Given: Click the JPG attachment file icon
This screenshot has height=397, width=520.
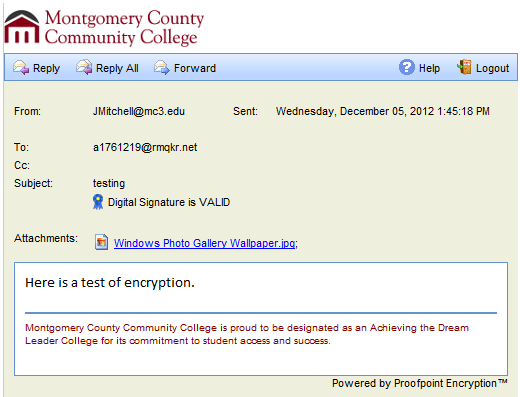Looking at the screenshot, I should (101, 242).
